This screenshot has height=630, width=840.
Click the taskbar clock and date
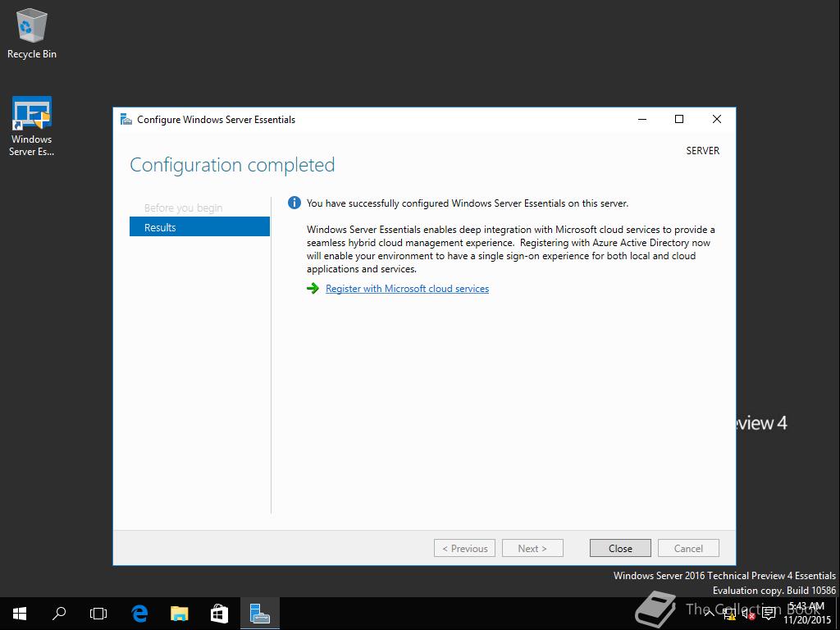(x=807, y=614)
